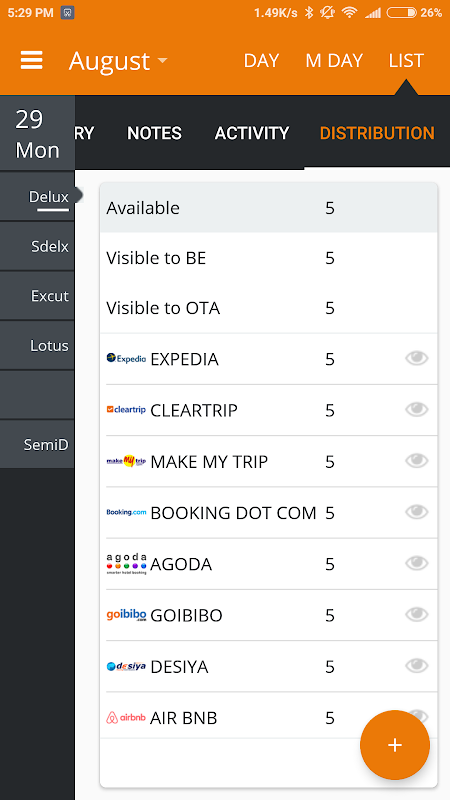Switch to LIST view

tap(406, 61)
